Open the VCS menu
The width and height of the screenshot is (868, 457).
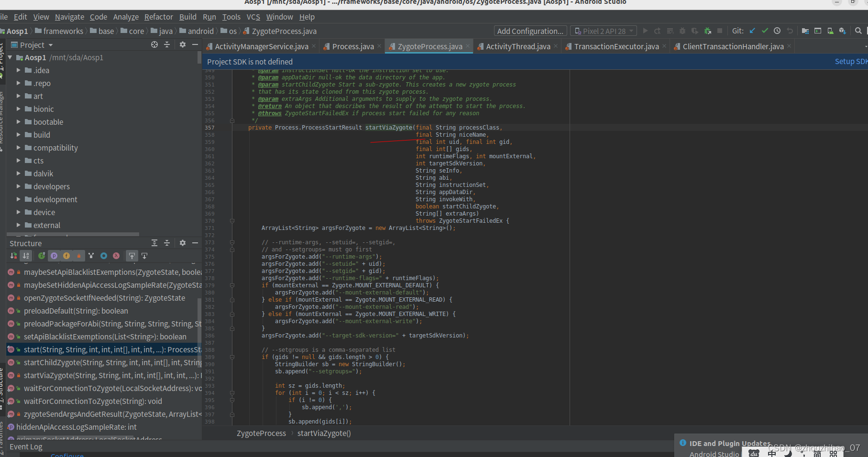coord(253,17)
